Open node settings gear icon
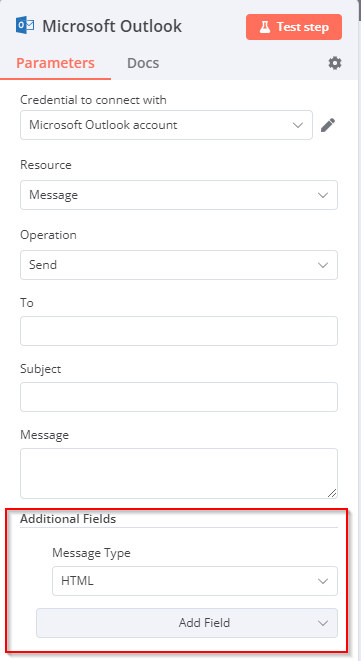Image resolution: width=361 pixels, height=661 pixels. click(x=335, y=64)
